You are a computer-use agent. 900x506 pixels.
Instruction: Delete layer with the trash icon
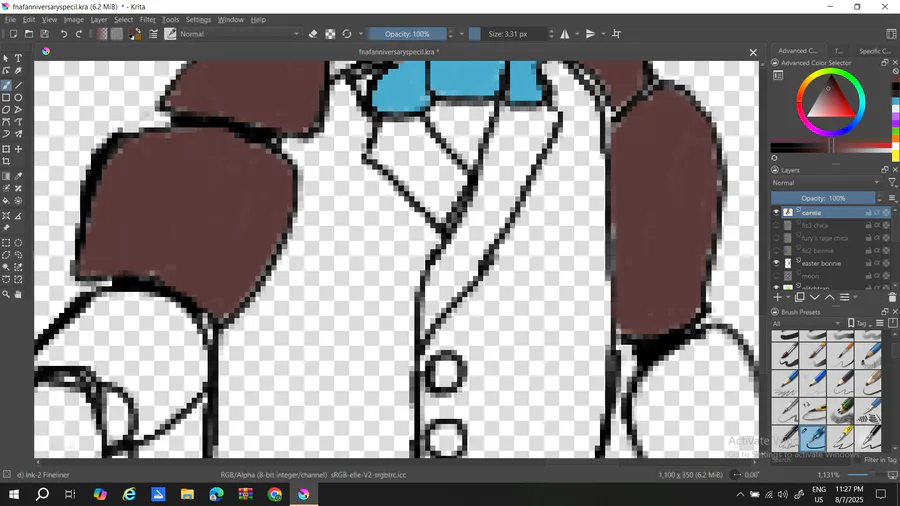tap(892, 297)
